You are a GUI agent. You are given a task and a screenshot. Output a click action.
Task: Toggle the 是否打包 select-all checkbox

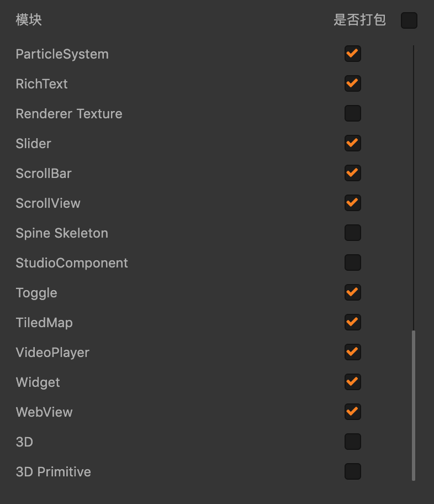[409, 21]
